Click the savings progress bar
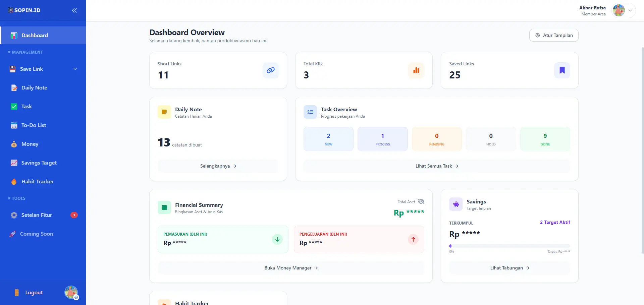The height and width of the screenshot is (305, 644). pos(509,246)
